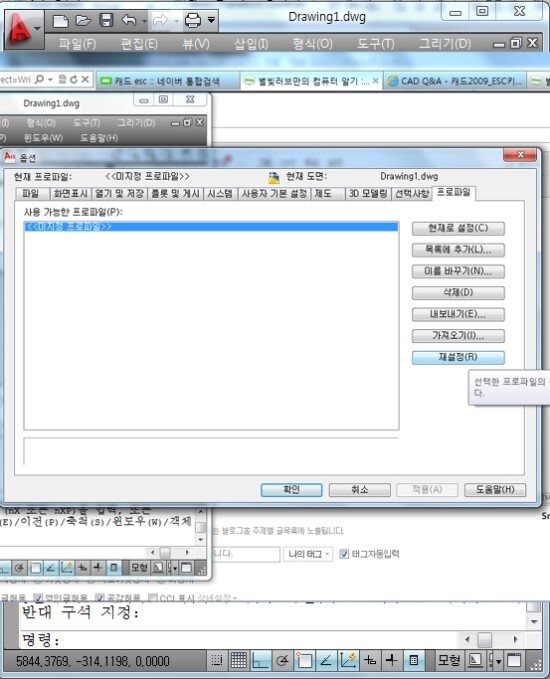Click the Plot printer icon
The width and height of the screenshot is (550, 679).
(x=193, y=20)
